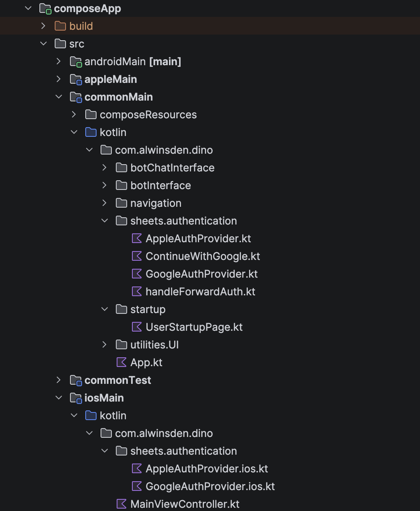420x511 pixels.
Task: Click the iosMain source set icon
Action: coord(76,398)
